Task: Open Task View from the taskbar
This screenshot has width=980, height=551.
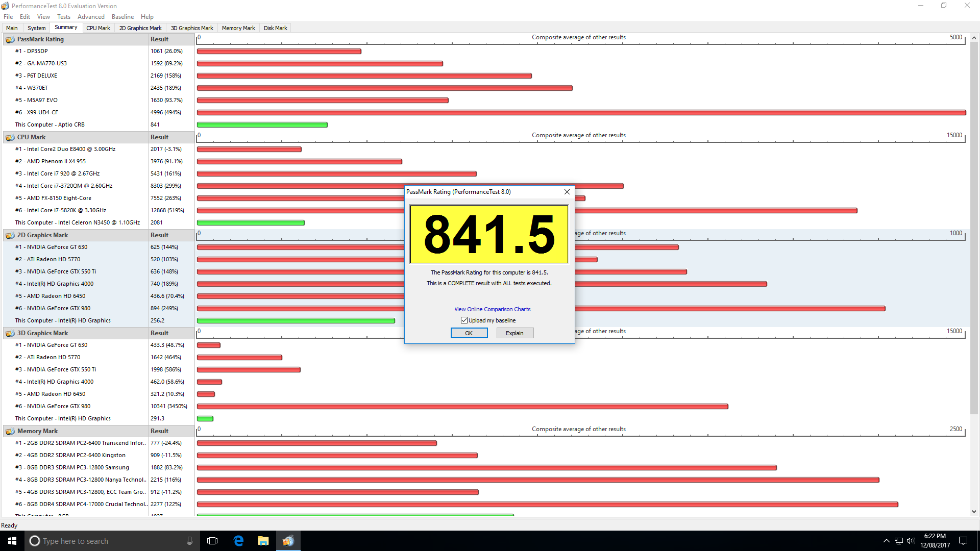Action: coord(212,541)
